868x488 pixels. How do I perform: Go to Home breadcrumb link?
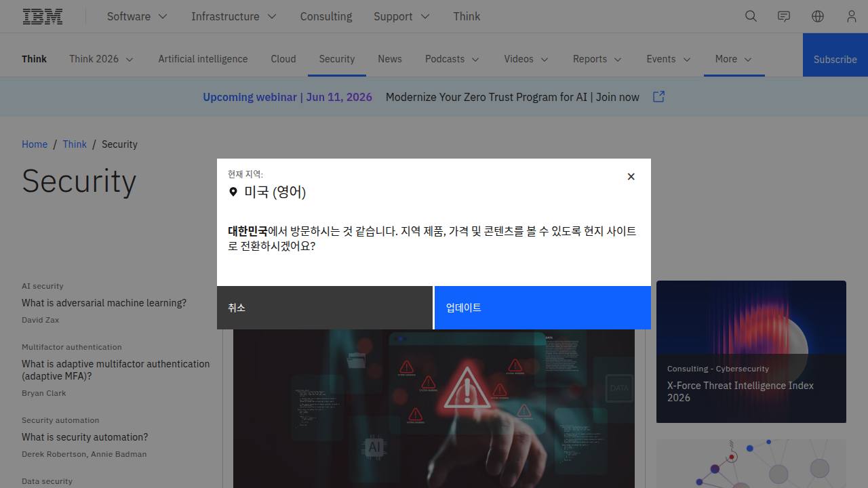[x=35, y=144]
